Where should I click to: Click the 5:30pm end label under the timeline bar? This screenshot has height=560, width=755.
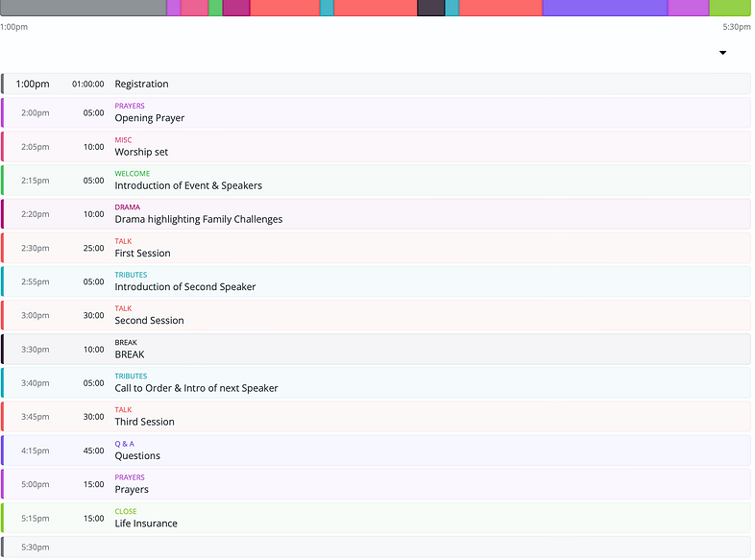click(x=736, y=27)
